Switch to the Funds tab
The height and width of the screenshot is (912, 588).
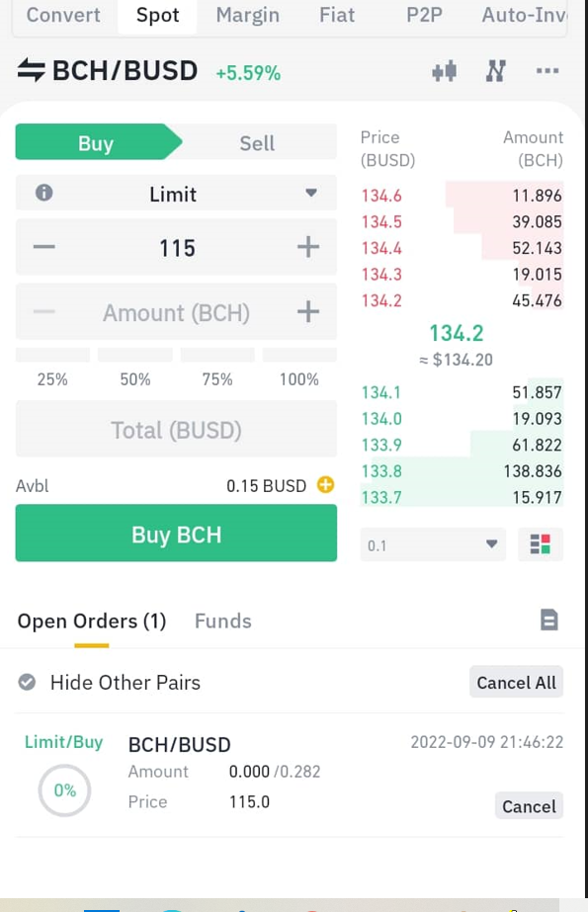pos(222,621)
